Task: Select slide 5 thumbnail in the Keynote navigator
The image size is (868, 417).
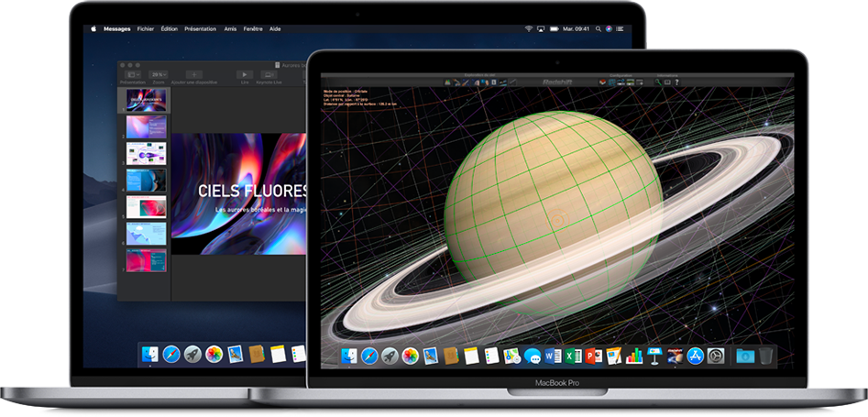Action: [x=146, y=206]
